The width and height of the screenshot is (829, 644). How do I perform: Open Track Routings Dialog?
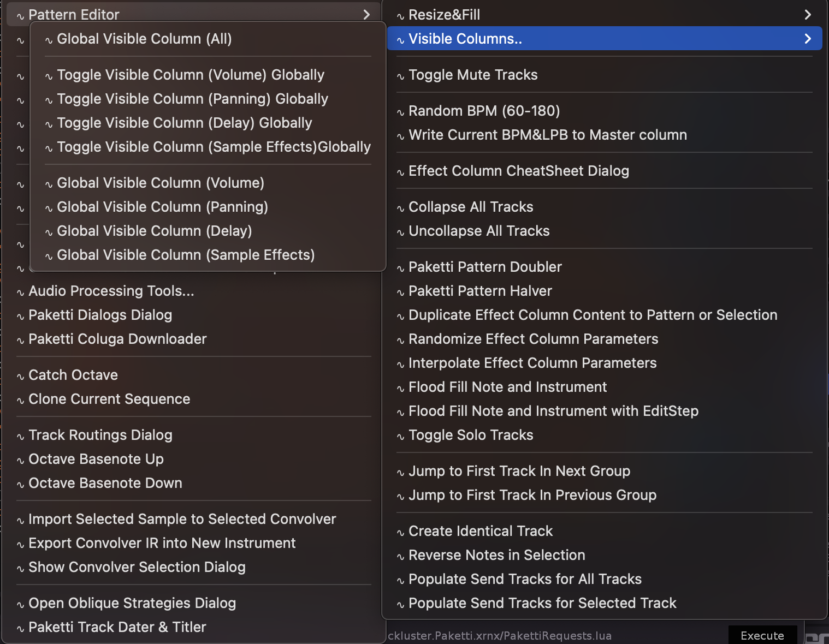[x=100, y=435]
